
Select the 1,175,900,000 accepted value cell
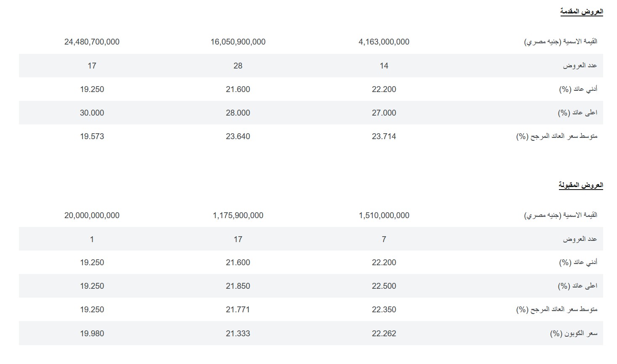[x=238, y=215]
